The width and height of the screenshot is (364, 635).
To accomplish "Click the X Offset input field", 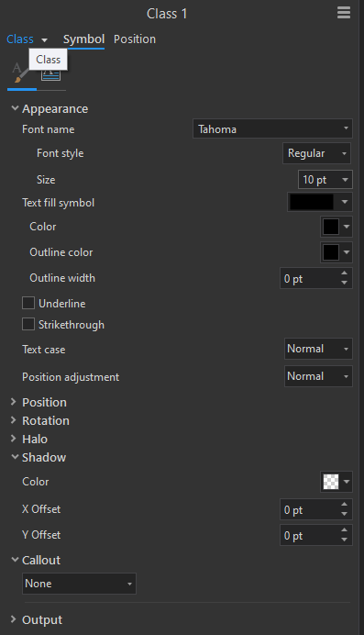I will (x=309, y=510).
